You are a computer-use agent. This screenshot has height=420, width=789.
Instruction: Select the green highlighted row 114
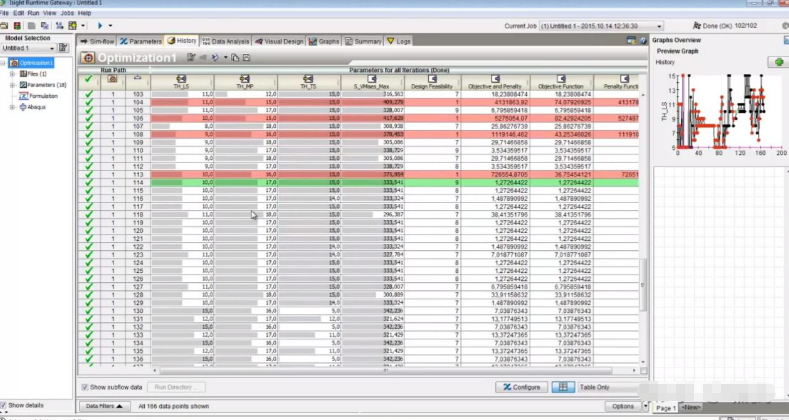pyautogui.click(x=300, y=183)
